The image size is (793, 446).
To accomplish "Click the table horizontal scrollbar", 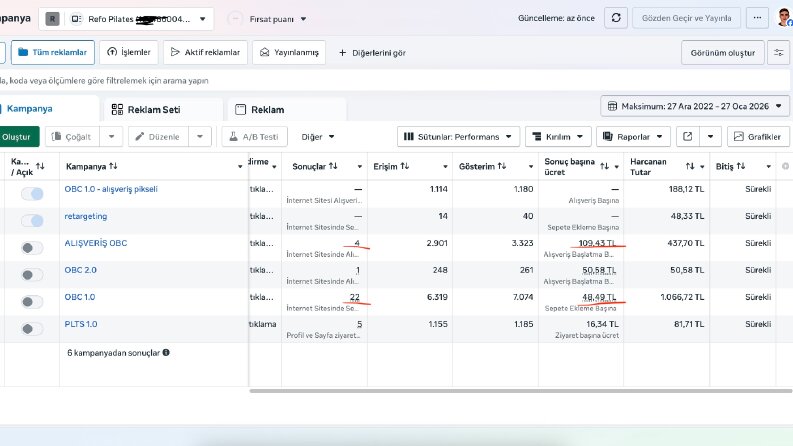I will pyautogui.click(x=520, y=391).
